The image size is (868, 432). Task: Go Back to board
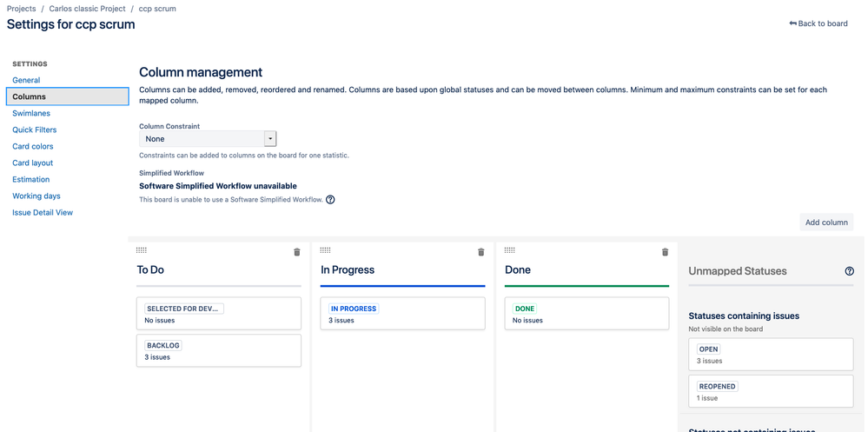[x=818, y=23]
